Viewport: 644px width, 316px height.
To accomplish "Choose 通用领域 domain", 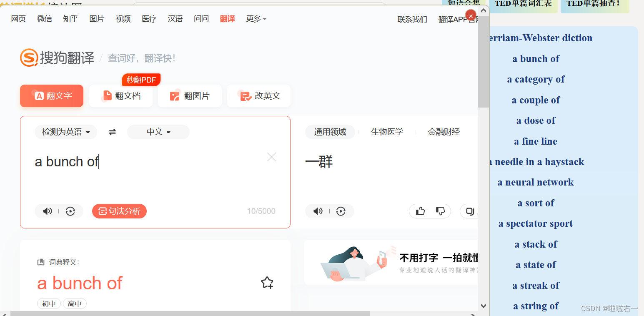I will click(x=330, y=132).
